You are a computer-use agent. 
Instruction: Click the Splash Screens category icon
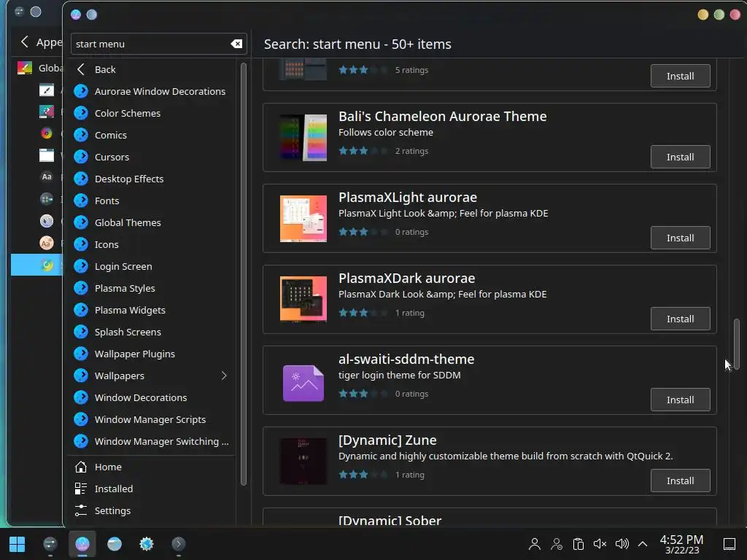click(x=81, y=332)
